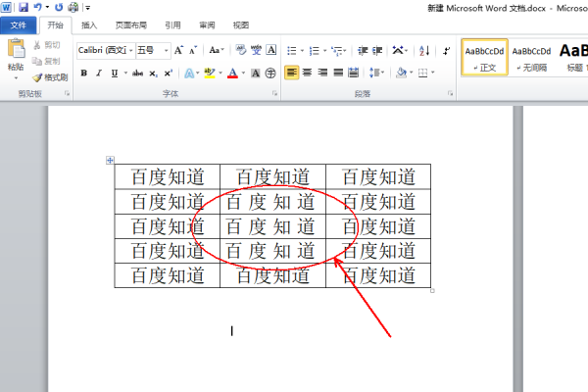588x392 pixels.
Task: Save the document from Quick Access Toolbar
Action: click(24, 7)
